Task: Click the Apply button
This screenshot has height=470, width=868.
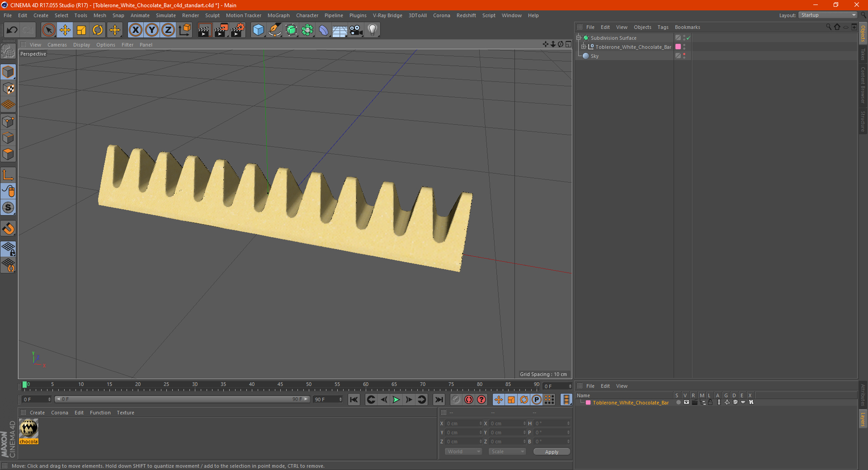Action: click(552, 452)
